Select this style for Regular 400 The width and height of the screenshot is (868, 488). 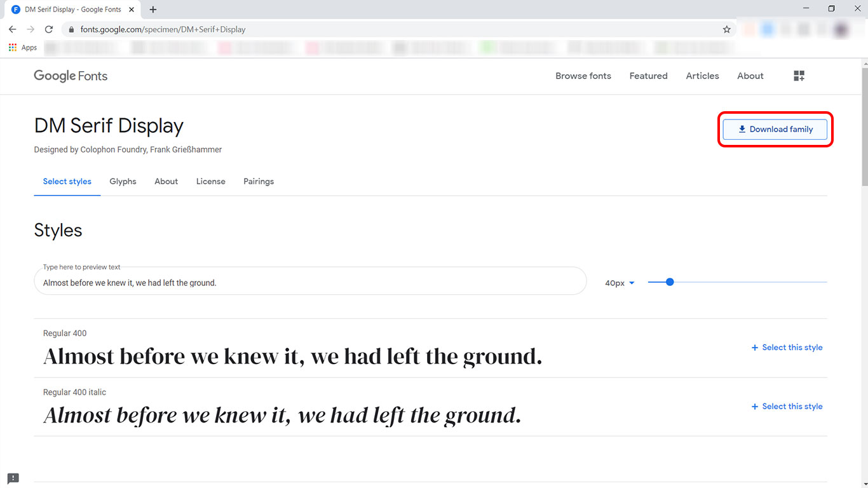[787, 348]
